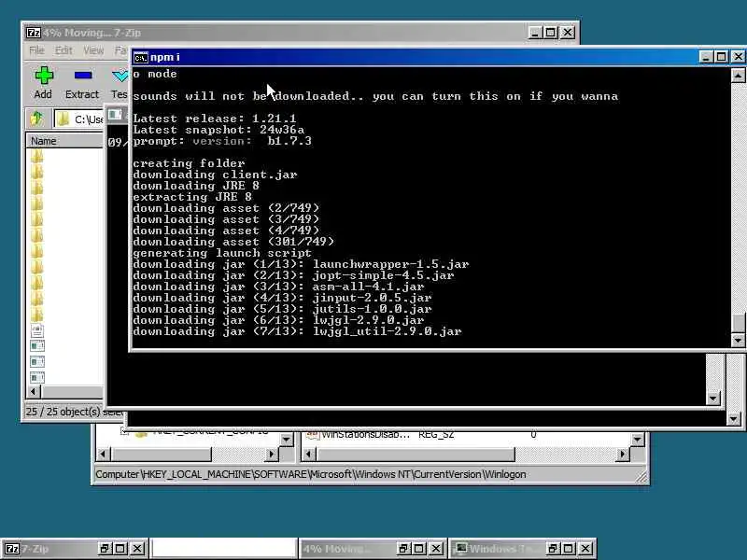Click the scrollbar thumb in npm i console

pos(738,323)
